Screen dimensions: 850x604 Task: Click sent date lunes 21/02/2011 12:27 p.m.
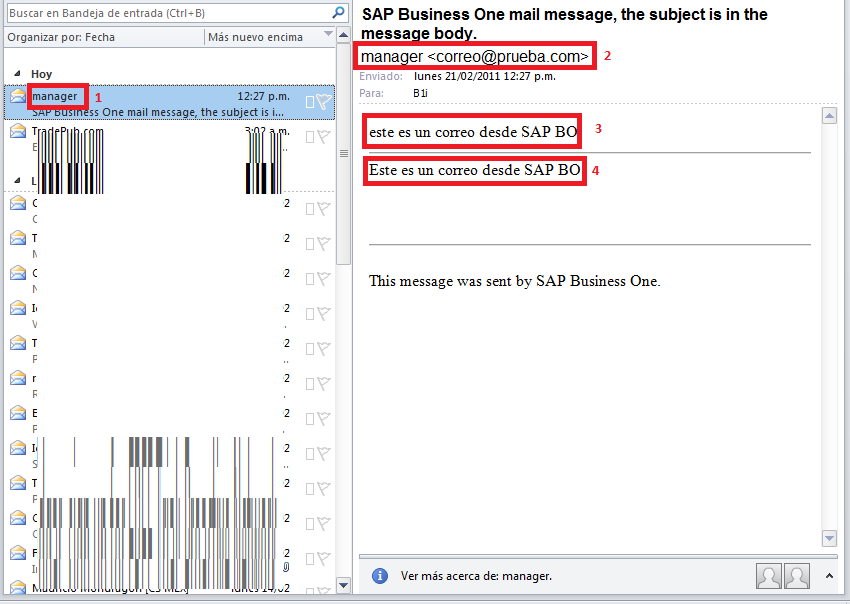485,76
